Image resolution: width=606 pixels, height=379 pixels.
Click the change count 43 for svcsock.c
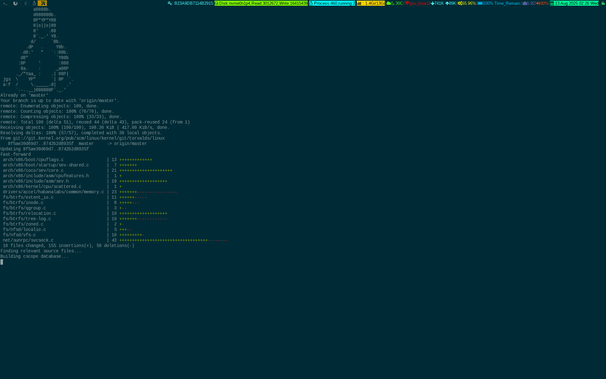[x=114, y=240]
